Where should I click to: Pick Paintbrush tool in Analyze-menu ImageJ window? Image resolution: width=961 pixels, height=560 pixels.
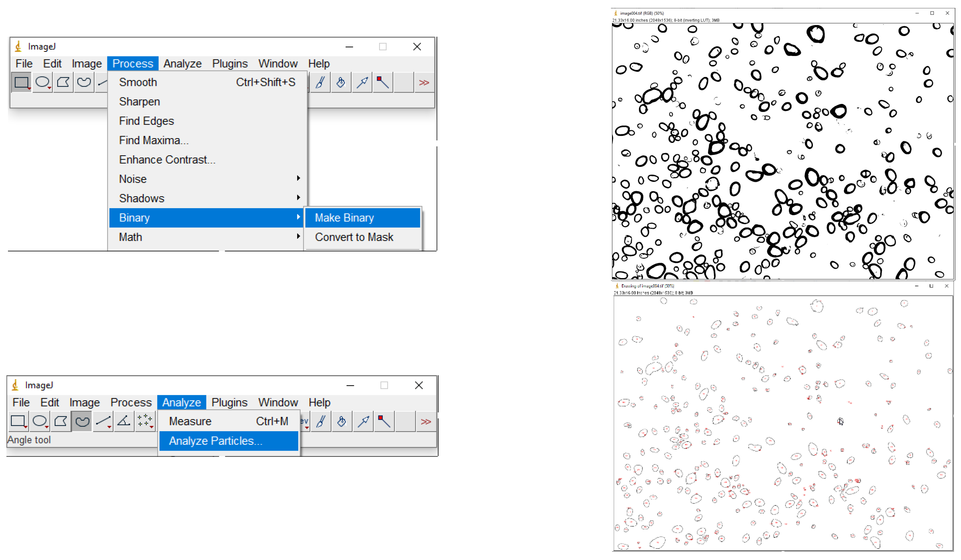[x=321, y=421]
